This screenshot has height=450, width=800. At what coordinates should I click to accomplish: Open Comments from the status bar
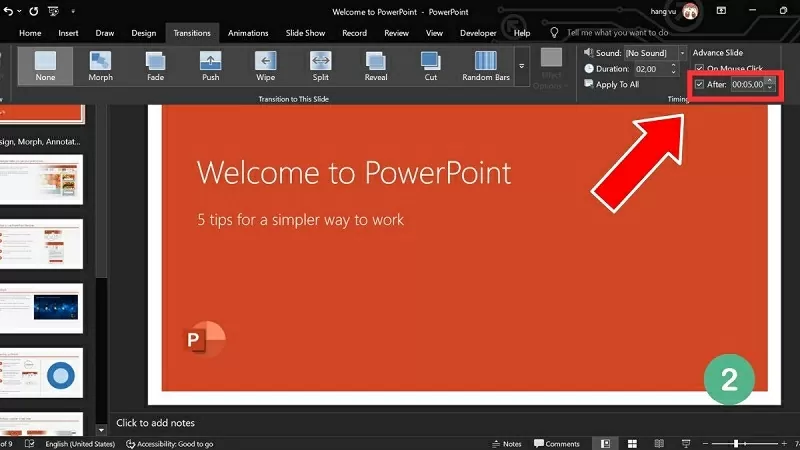(557, 443)
